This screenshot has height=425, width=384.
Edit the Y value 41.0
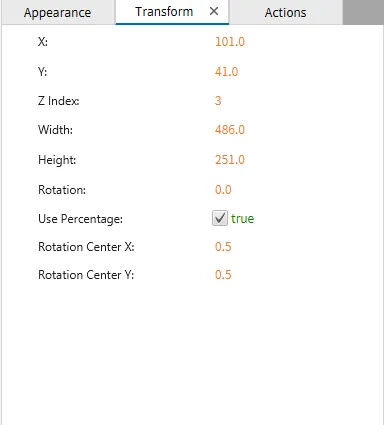tap(226, 72)
